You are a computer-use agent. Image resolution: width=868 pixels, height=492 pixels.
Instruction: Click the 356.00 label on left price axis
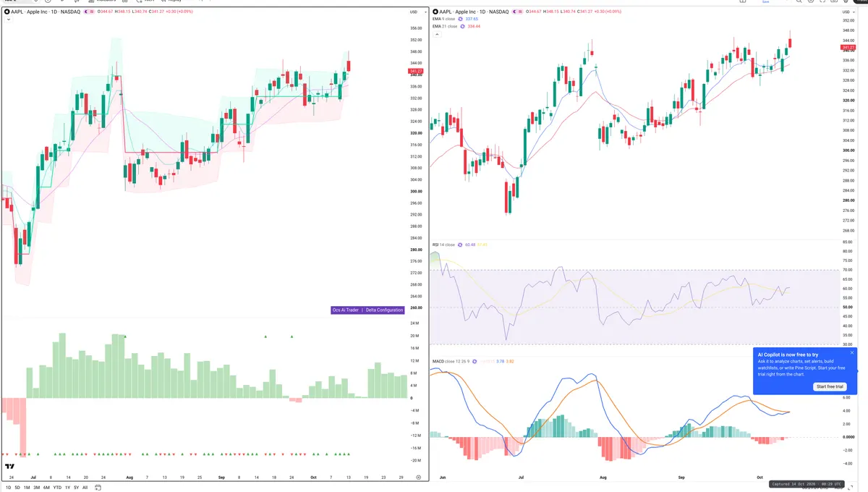(x=416, y=28)
